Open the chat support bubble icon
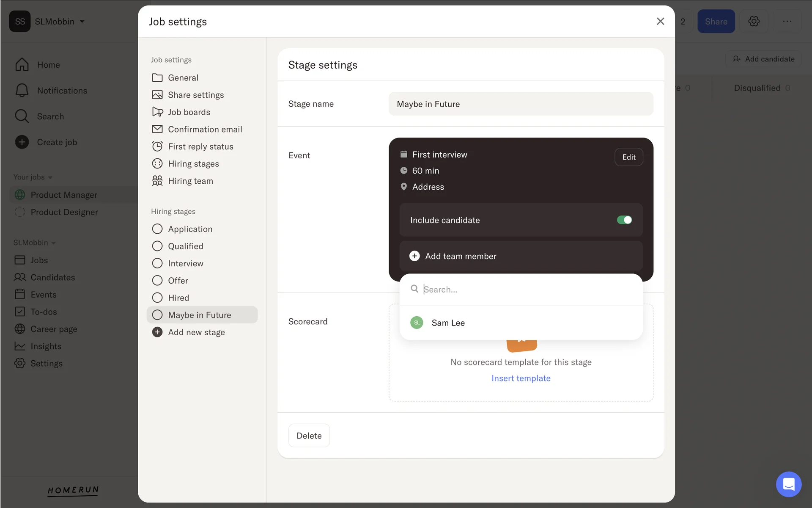This screenshot has width=812, height=508. coord(788,484)
